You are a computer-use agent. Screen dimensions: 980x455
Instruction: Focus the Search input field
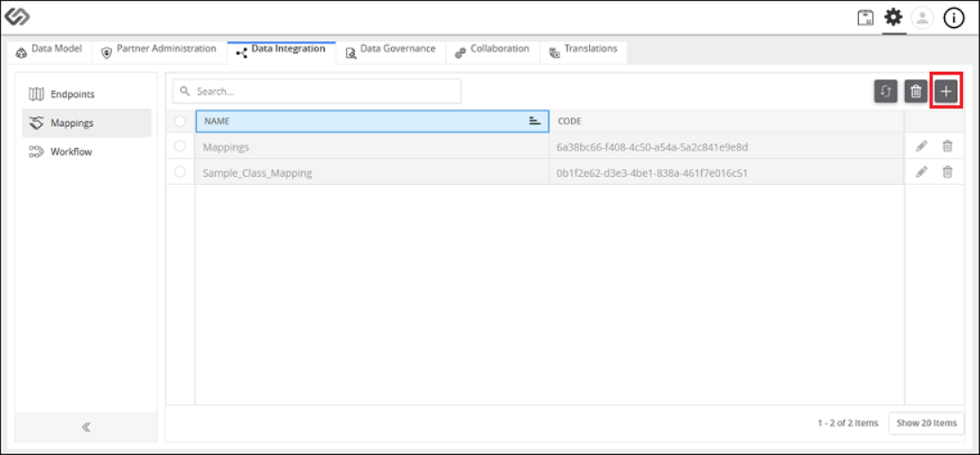tap(317, 92)
